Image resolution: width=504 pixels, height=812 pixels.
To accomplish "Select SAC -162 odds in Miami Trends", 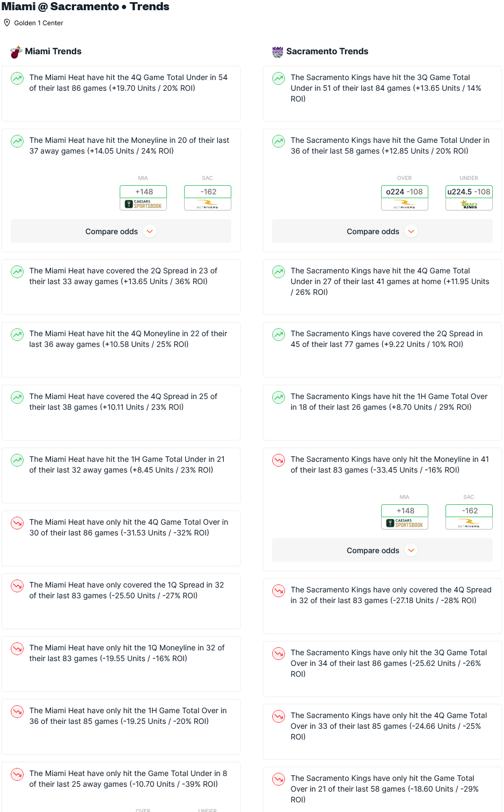I will pos(208,192).
